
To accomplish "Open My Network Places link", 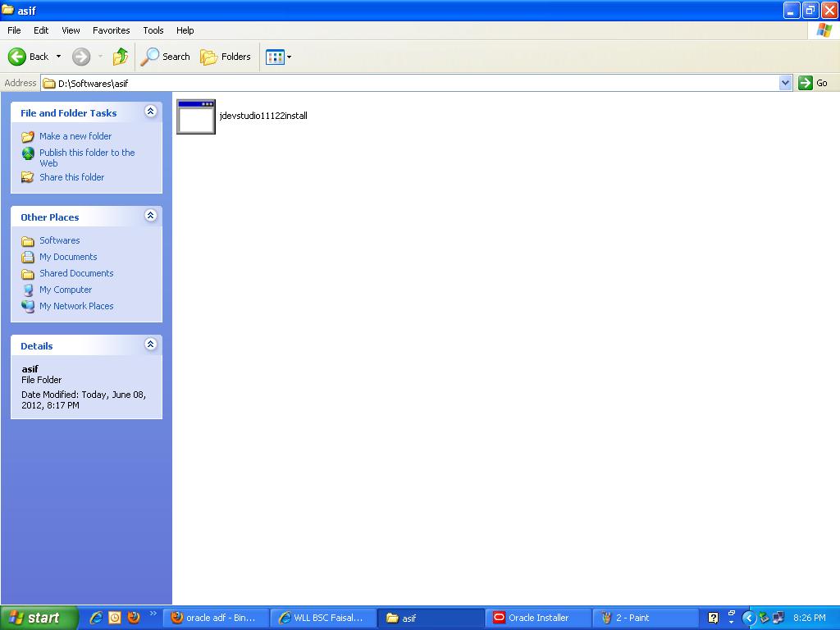I will click(76, 306).
